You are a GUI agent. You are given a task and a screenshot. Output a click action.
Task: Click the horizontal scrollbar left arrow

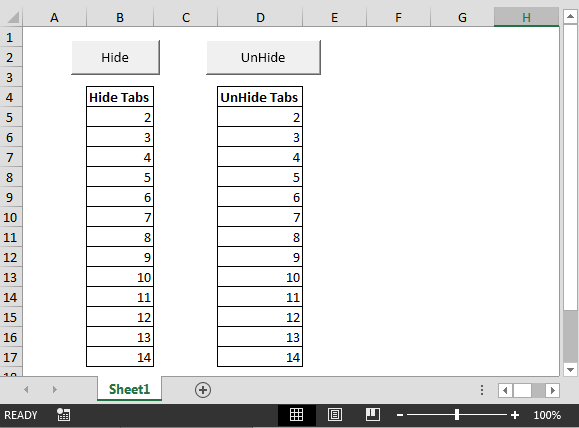pyautogui.click(x=505, y=390)
